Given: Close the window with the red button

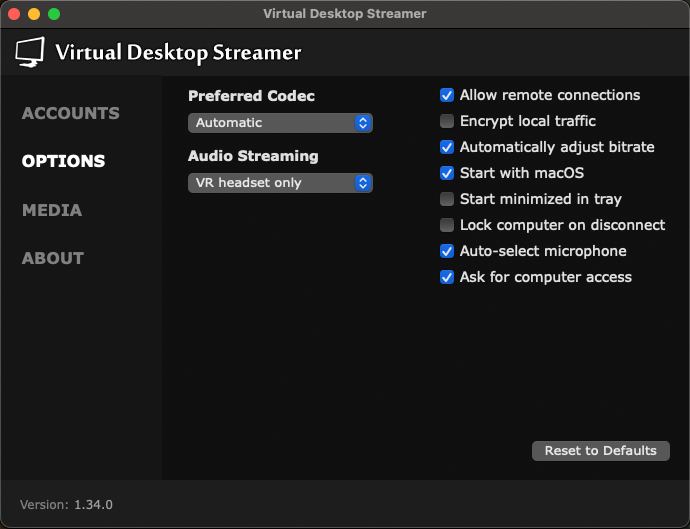Looking at the screenshot, I should pyautogui.click(x=14, y=14).
